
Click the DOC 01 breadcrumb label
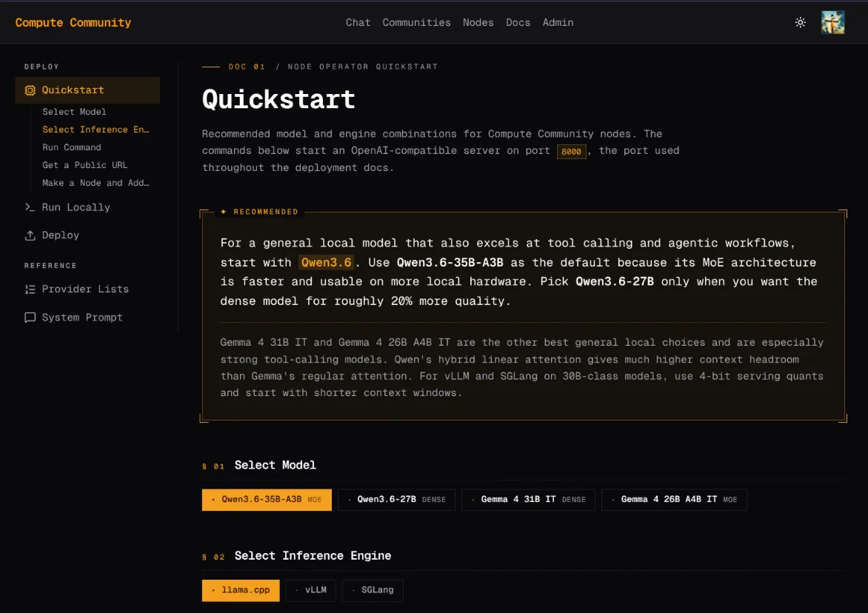tap(247, 67)
